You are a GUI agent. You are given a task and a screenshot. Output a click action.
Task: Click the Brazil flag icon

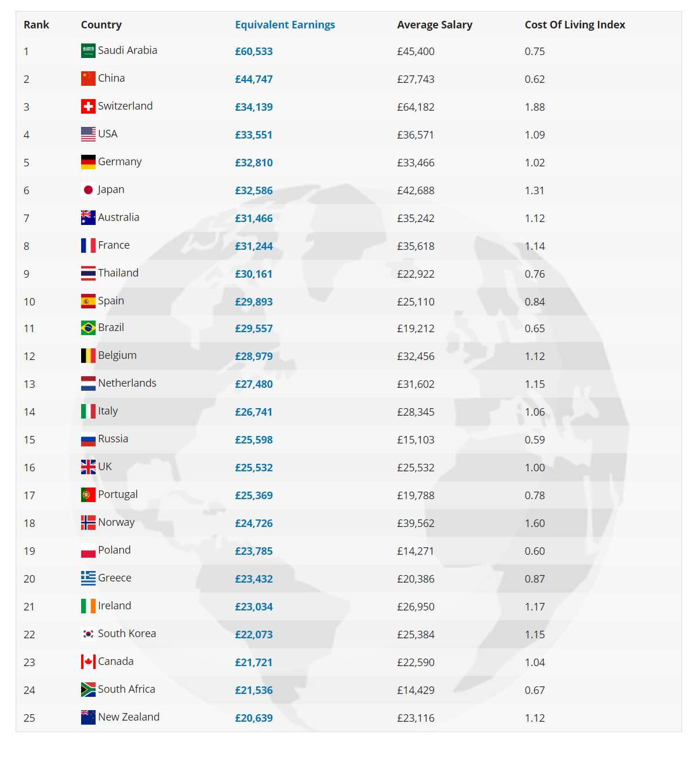[88, 328]
